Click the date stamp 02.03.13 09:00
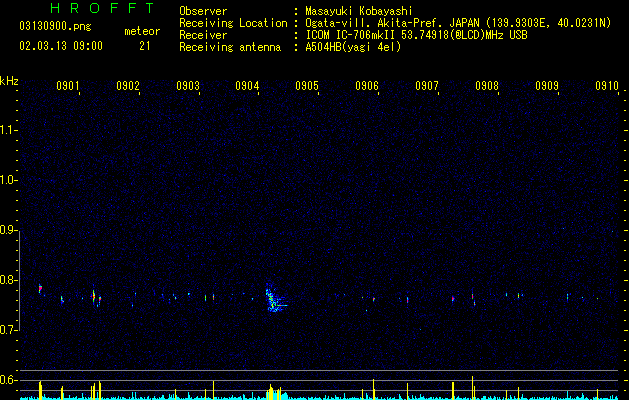Screen dimensions: 629x400 tap(61, 46)
